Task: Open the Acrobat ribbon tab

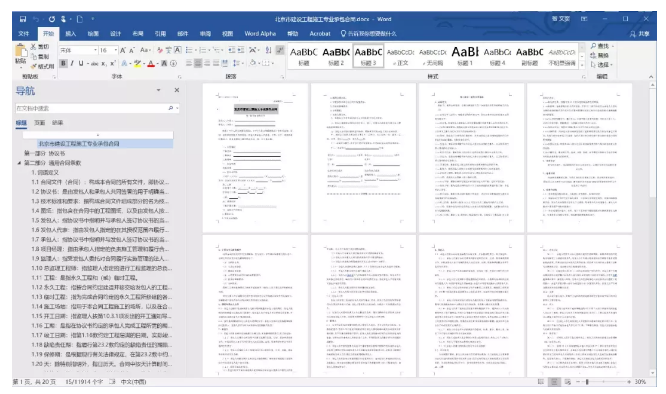Action: pos(320,34)
